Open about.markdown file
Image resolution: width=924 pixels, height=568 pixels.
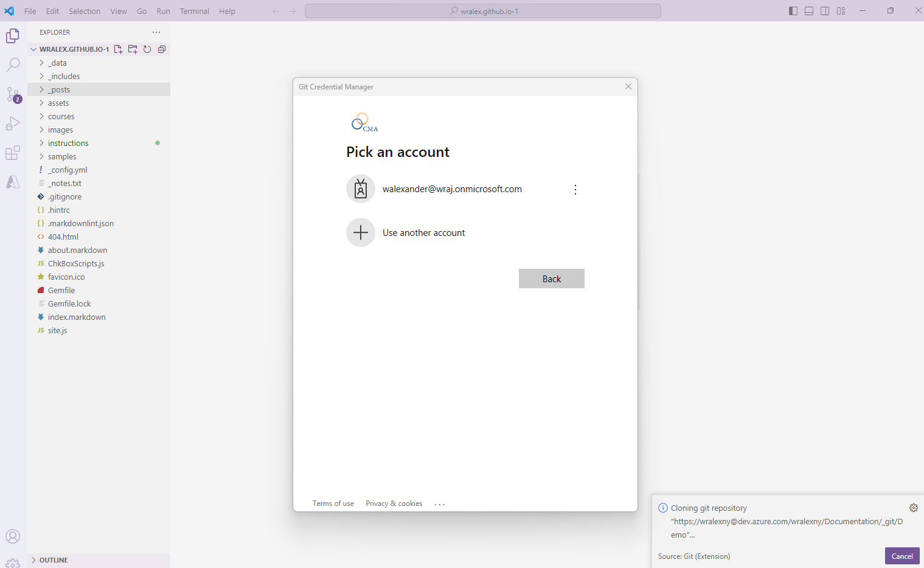click(x=99, y=250)
